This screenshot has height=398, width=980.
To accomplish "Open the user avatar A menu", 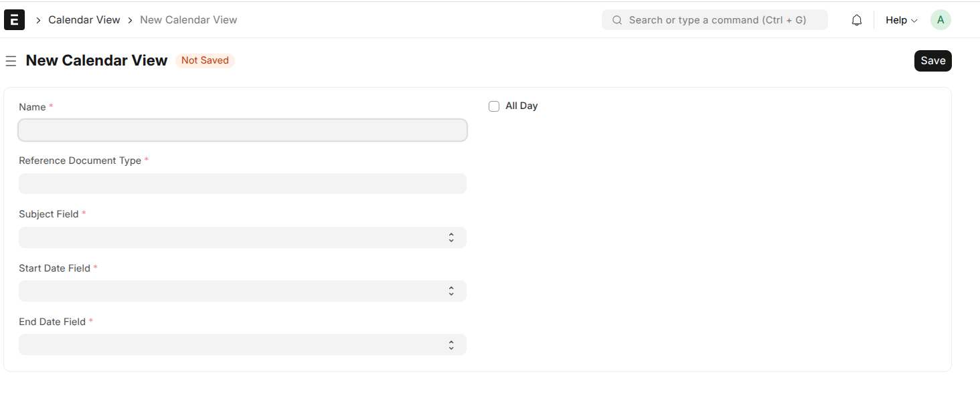I will tap(941, 20).
